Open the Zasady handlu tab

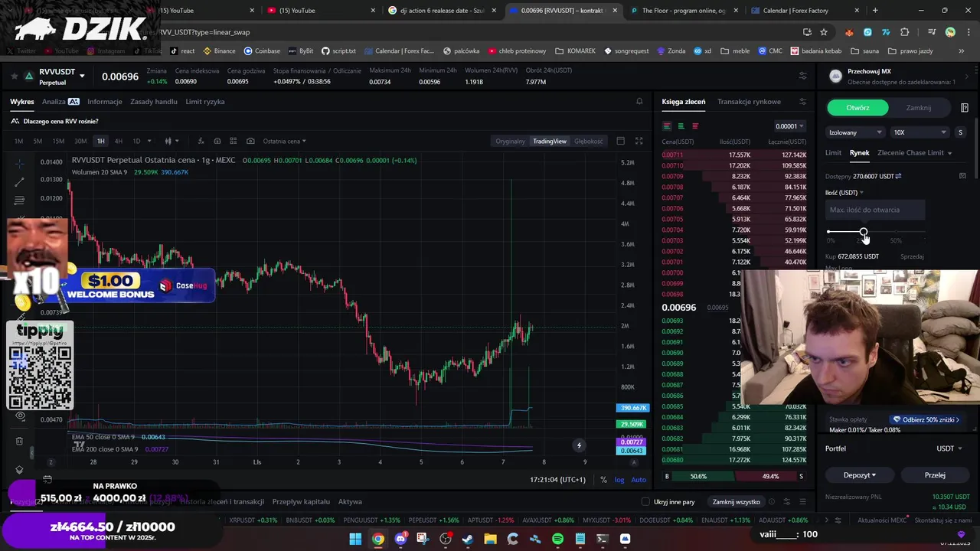tap(154, 101)
